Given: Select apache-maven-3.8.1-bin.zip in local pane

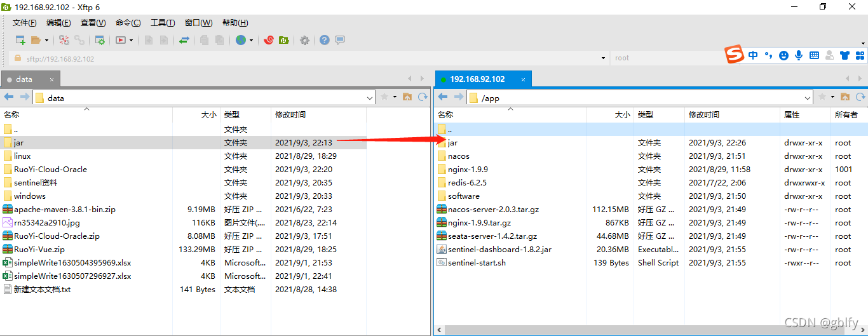Looking at the screenshot, I should click(65, 210).
